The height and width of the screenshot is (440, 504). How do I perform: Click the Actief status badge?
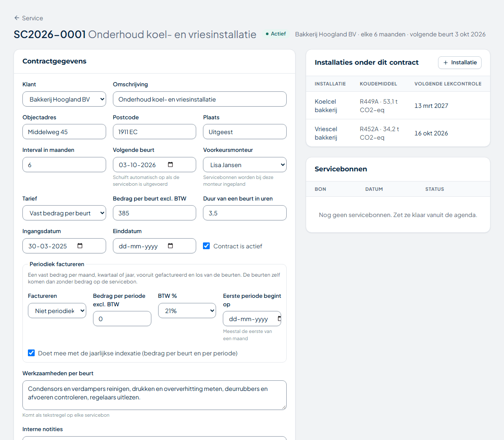tap(276, 34)
